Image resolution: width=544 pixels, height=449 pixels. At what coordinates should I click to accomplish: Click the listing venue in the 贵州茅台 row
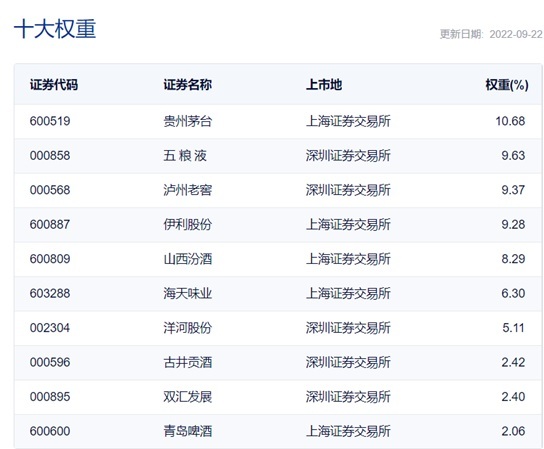click(348, 121)
